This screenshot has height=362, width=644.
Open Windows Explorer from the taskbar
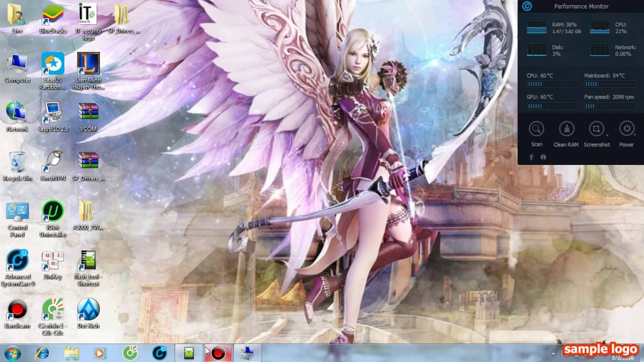click(x=71, y=353)
